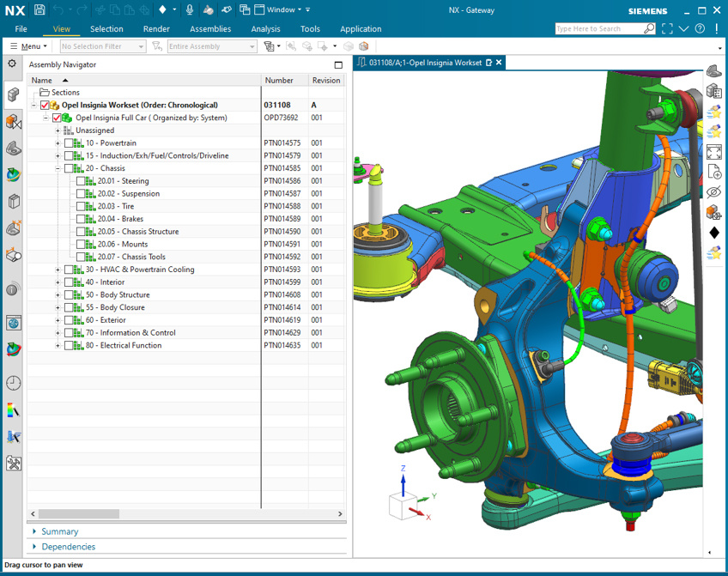
Task: Click the microphone voice command icon
Action: point(190,9)
